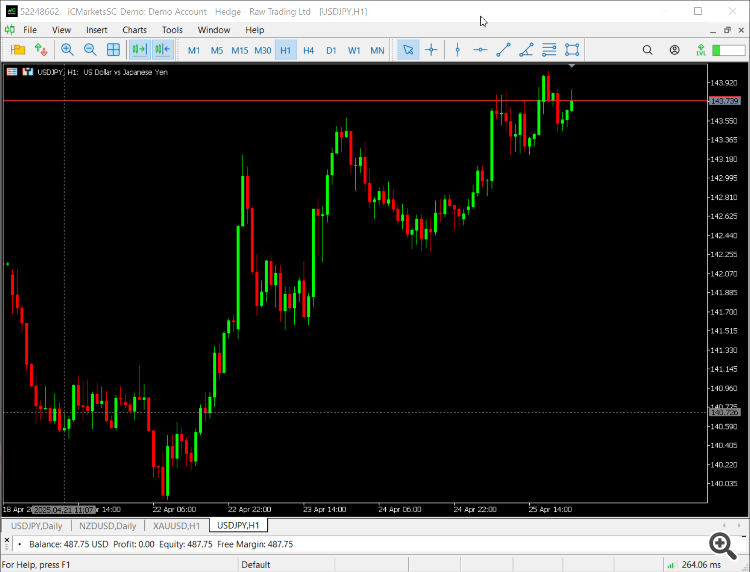Choose the horizontal line drawing tool
The width and height of the screenshot is (750, 572).
click(x=480, y=50)
